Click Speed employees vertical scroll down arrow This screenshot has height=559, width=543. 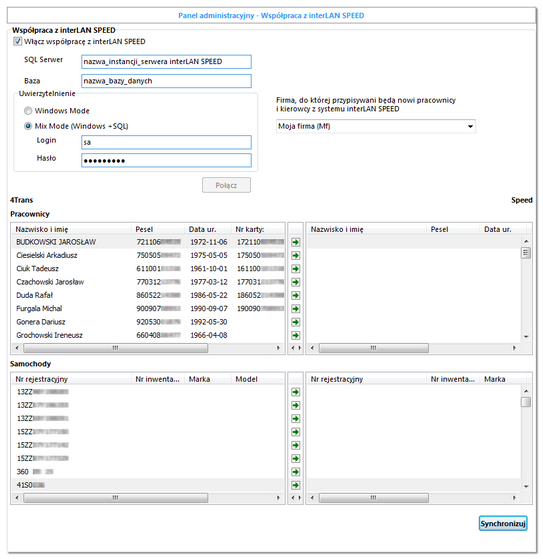click(x=526, y=337)
